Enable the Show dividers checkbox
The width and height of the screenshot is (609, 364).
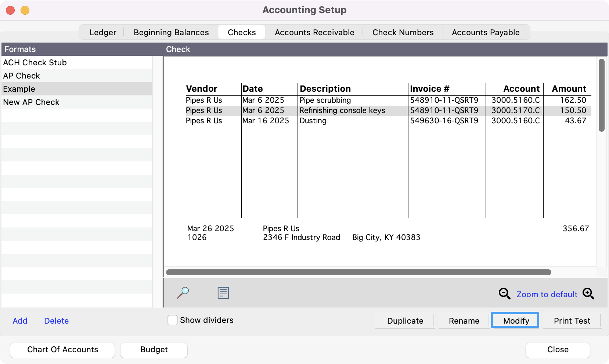click(173, 320)
